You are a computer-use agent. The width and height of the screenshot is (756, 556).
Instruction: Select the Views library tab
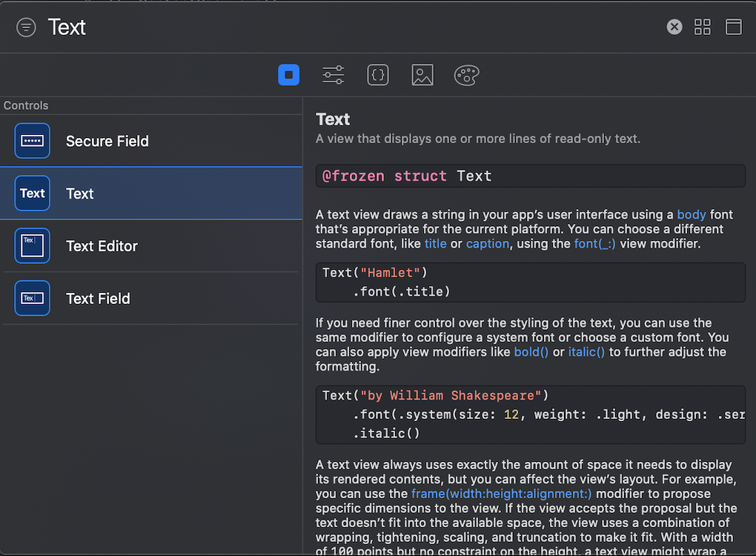289,75
